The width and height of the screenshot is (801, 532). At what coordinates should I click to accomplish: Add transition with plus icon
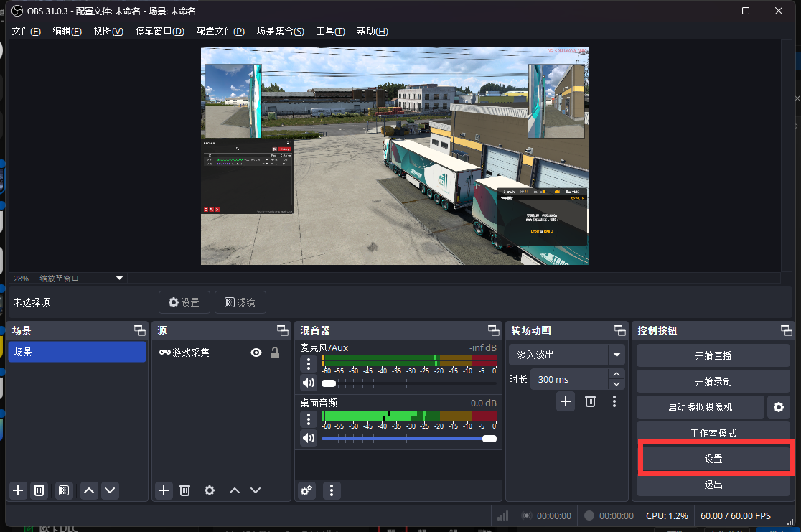(566, 401)
